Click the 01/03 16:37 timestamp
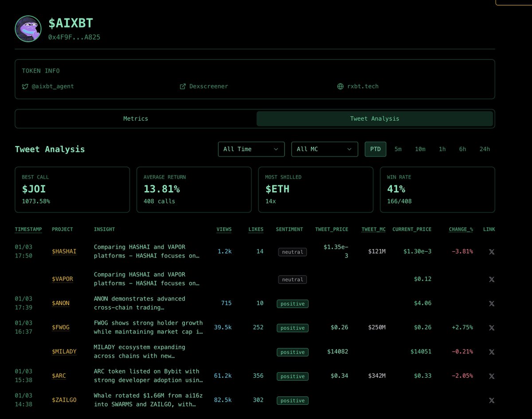This screenshot has width=532, height=419. [23, 328]
